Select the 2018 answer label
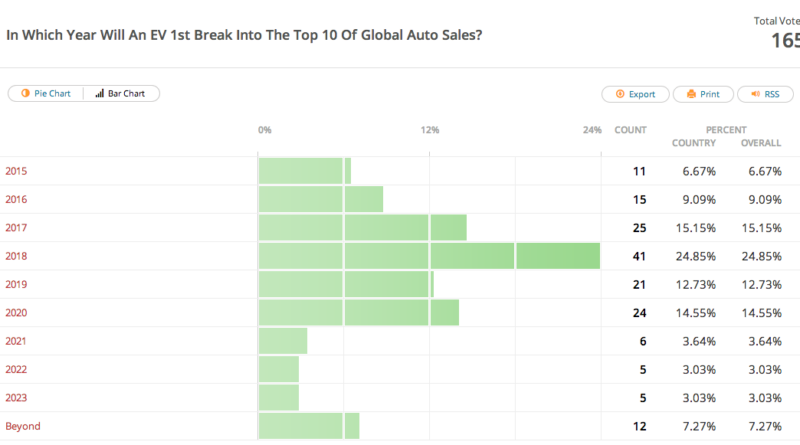Screen dimensions: 800x445 (x=16, y=256)
